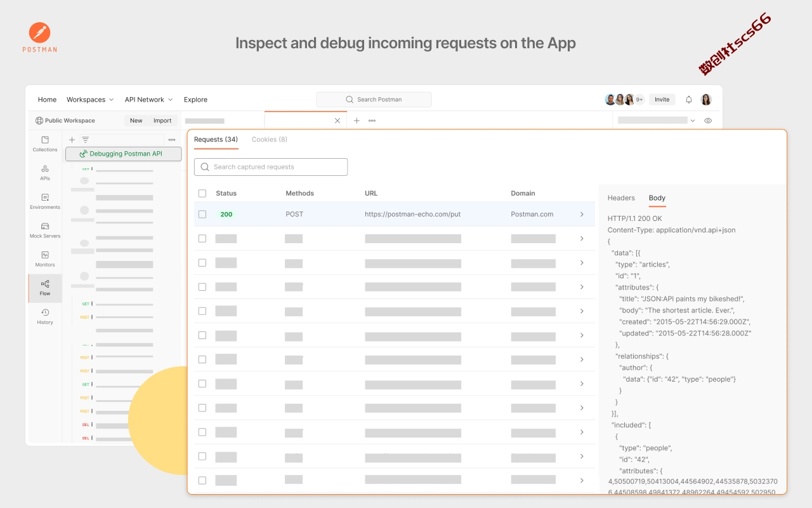Click the Import button
This screenshot has width=812, height=508.
click(162, 121)
